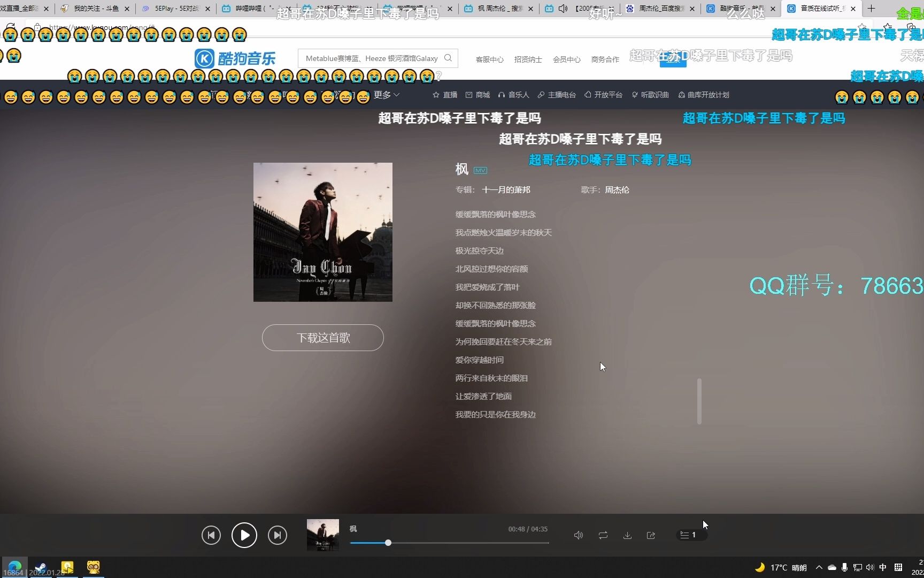Open the 商城 nav item
The height and width of the screenshot is (578, 924).
[478, 95]
